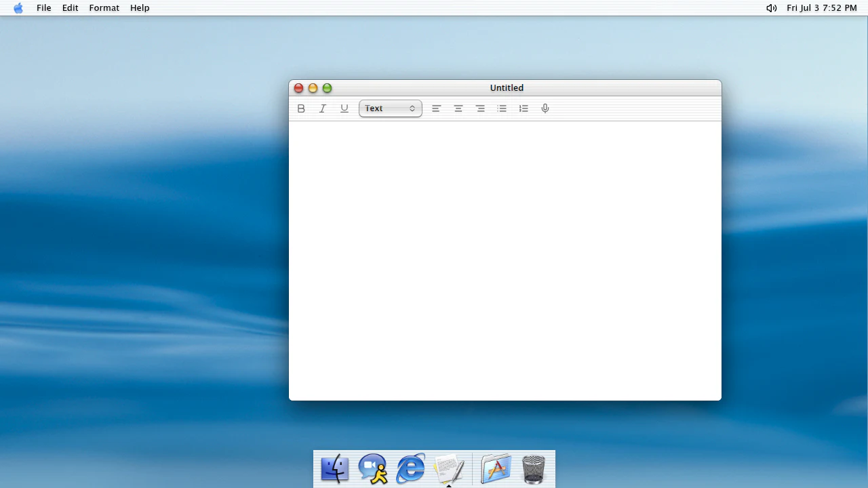This screenshot has height=488, width=868.
Task: Open the Edit menu
Action: point(71,8)
